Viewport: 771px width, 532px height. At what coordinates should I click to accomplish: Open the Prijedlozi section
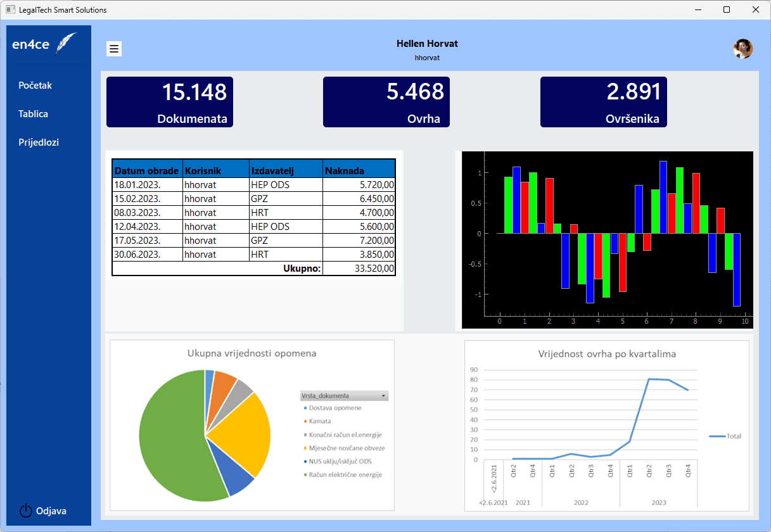[39, 142]
